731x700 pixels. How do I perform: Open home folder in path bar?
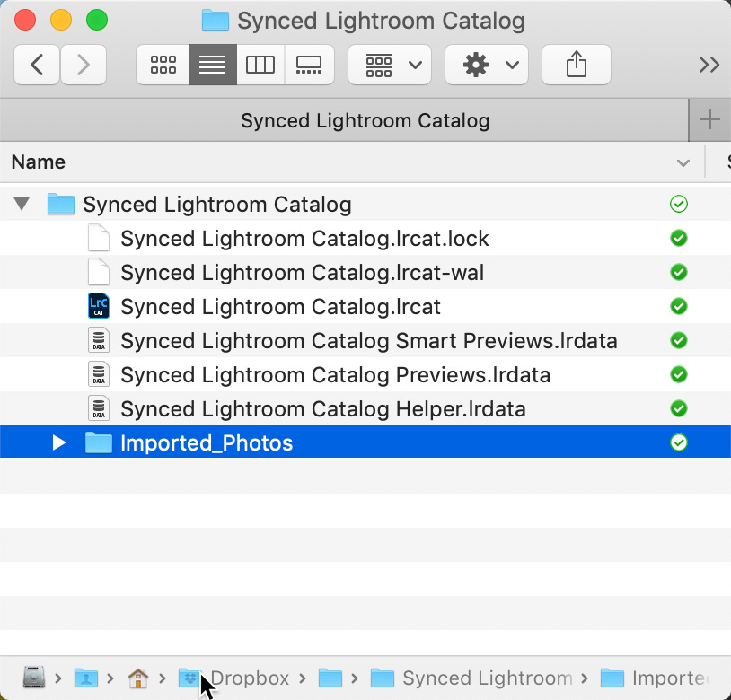[x=138, y=678]
